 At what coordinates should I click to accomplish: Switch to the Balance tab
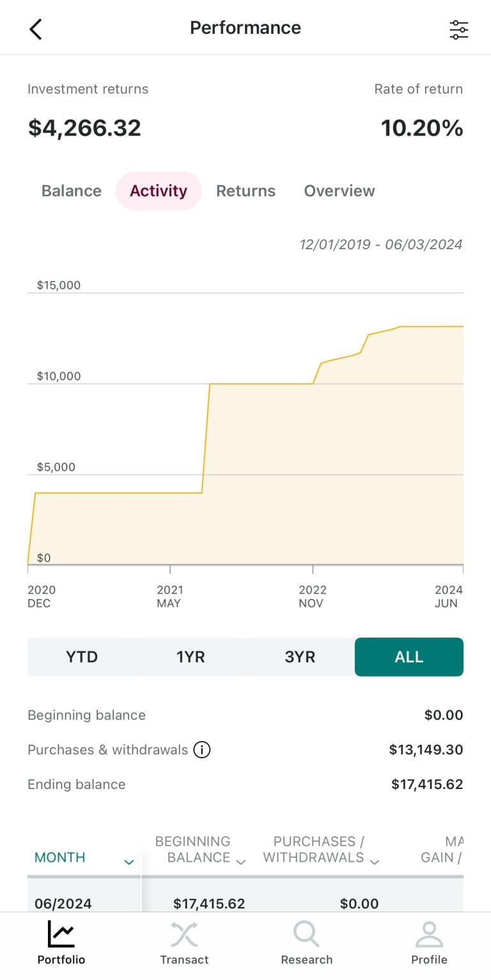pos(72,191)
